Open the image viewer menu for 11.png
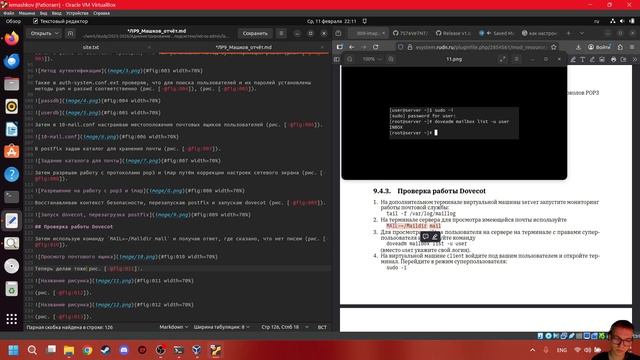640x360 pixels. pos(516,59)
